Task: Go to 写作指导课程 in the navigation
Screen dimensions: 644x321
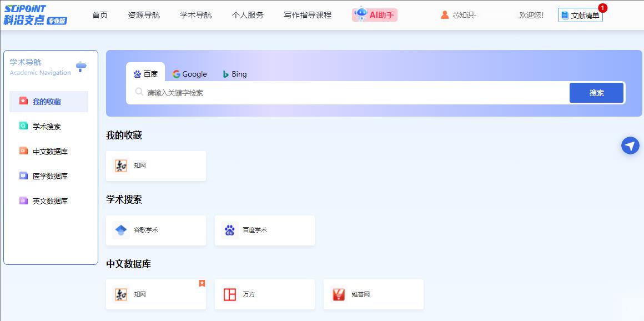Action: (308, 15)
